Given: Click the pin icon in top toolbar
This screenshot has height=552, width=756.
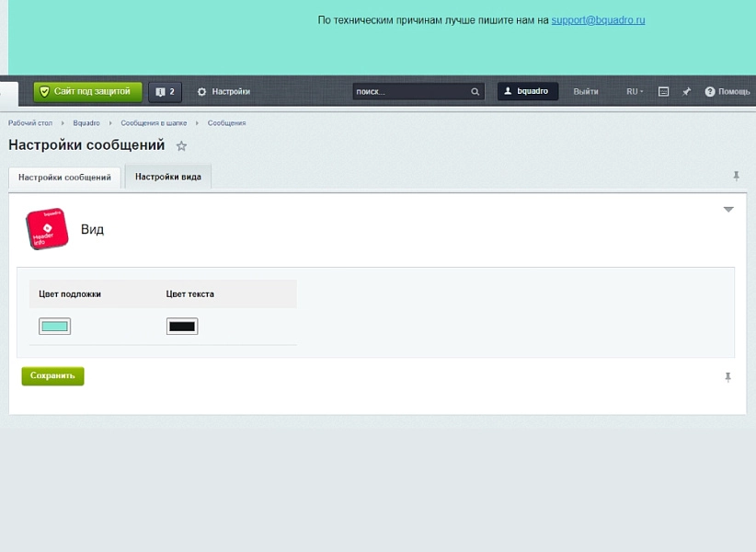Looking at the screenshot, I should pos(687,92).
